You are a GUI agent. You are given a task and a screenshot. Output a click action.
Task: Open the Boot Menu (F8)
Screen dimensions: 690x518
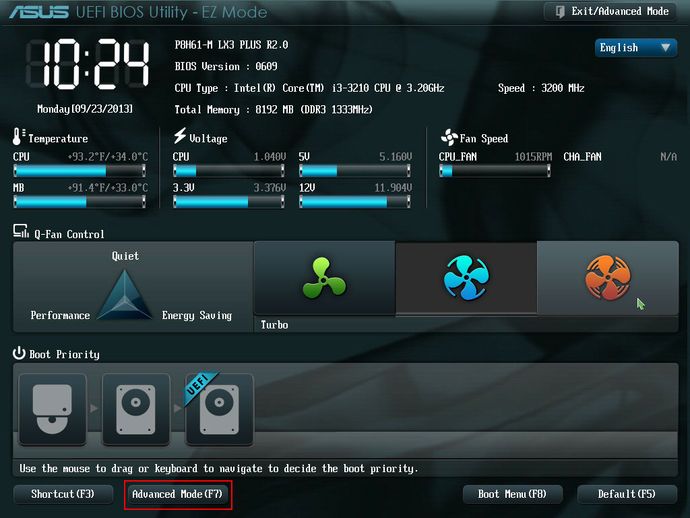(512, 494)
